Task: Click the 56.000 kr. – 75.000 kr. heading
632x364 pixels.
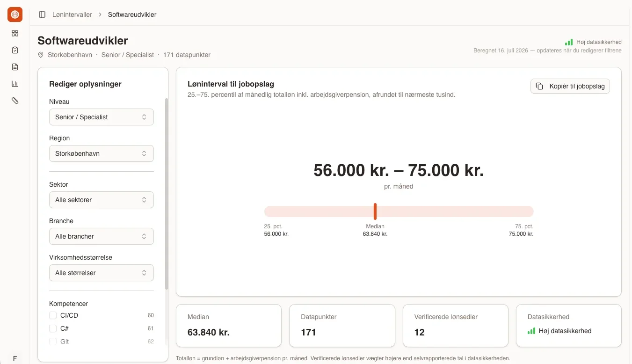Action: pos(399,170)
